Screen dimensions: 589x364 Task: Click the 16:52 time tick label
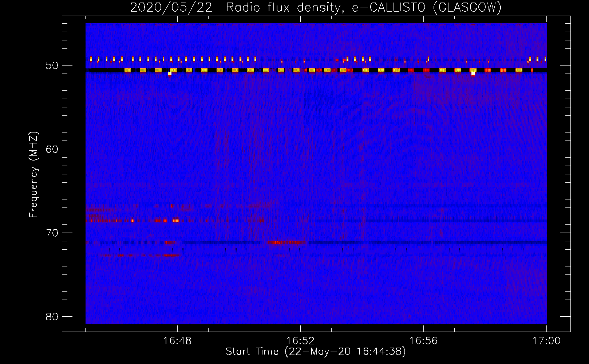tap(300, 341)
